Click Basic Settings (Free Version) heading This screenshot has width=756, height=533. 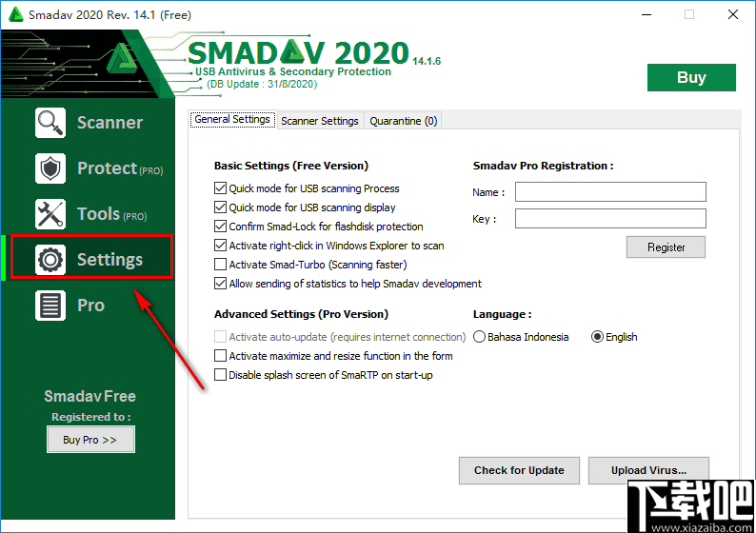coord(291,166)
